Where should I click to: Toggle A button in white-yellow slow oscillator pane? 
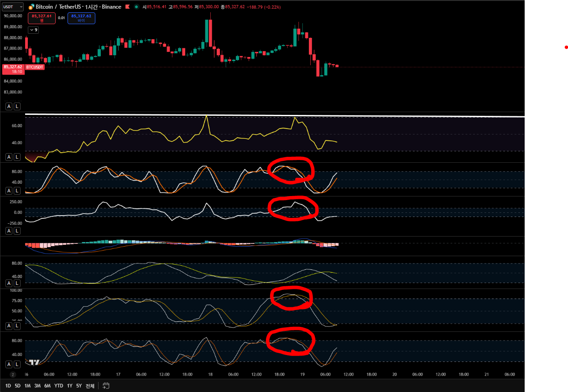[9, 283]
